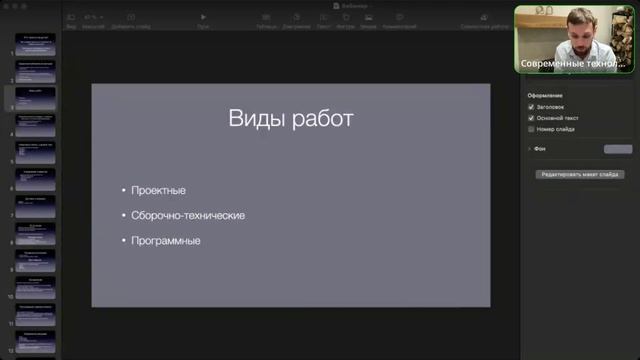Select slide 3 thumbnail in the navigator

[x=36, y=98]
